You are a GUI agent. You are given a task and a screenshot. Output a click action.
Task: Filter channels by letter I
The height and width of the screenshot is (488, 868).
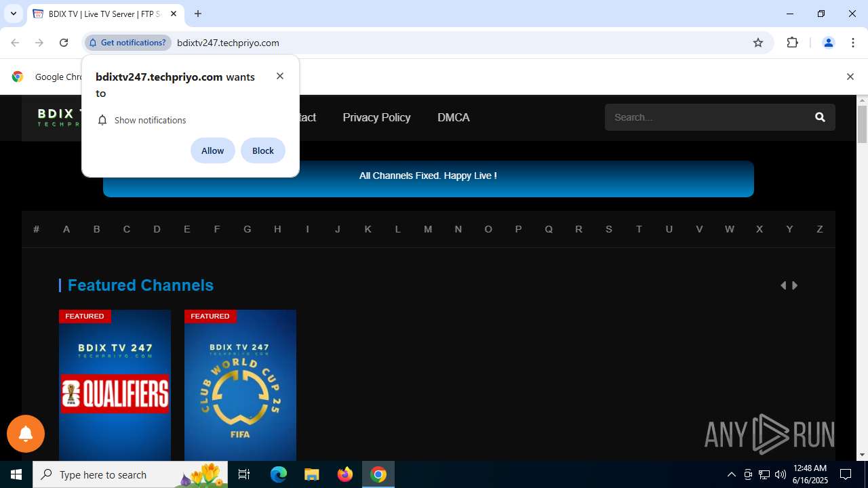tap(307, 229)
